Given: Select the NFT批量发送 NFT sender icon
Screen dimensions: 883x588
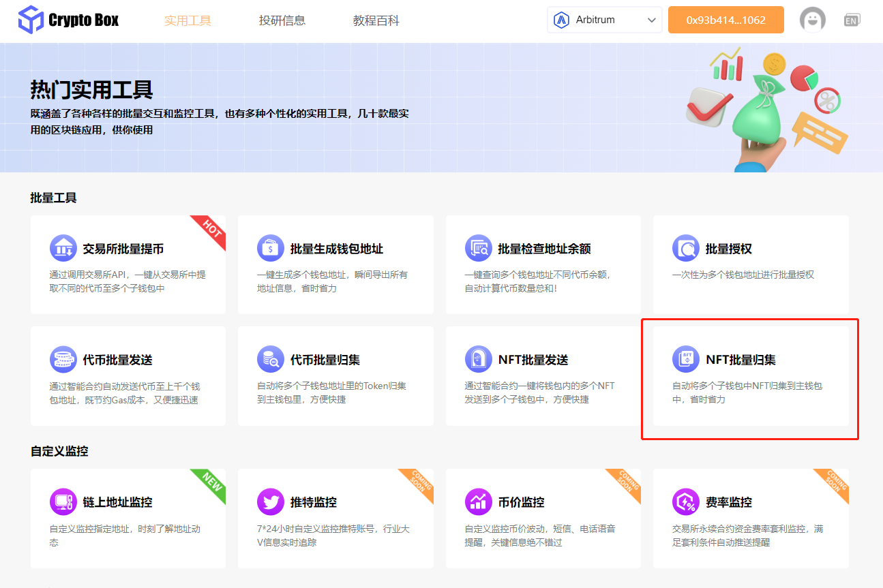Looking at the screenshot, I should (478, 359).
